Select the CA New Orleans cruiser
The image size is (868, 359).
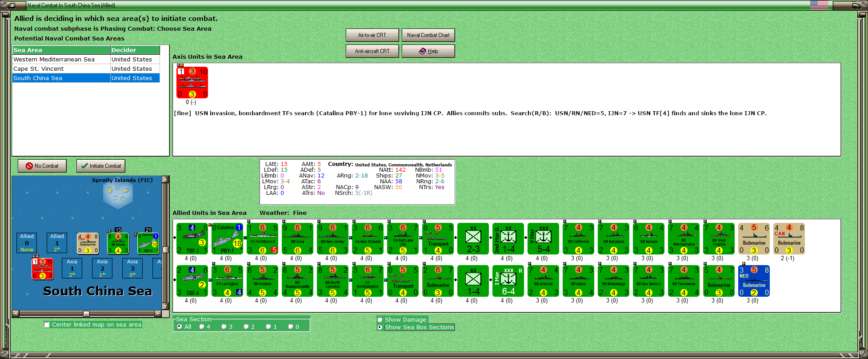pos(368,238)
